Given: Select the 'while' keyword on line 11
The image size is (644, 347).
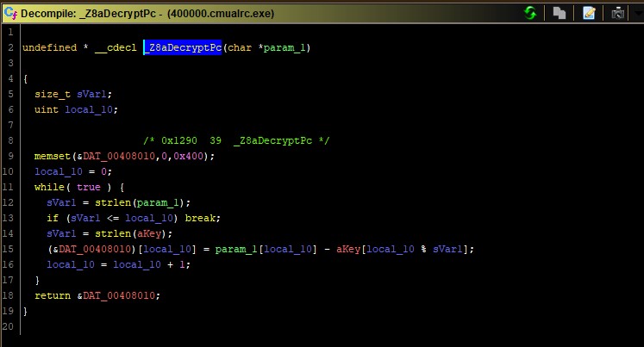Looking at the screenshot, I should (x=49, y=187).
